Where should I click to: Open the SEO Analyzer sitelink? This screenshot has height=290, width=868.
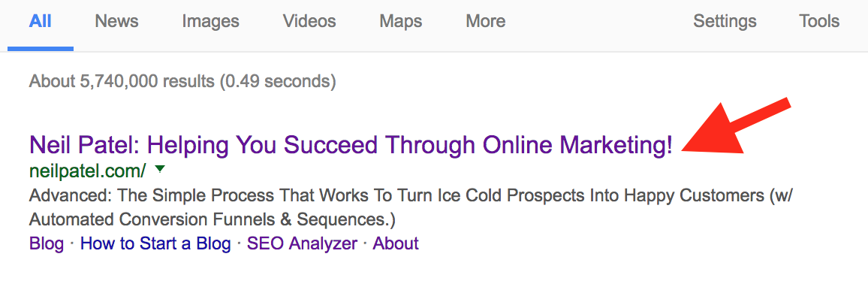coord(303,243)
